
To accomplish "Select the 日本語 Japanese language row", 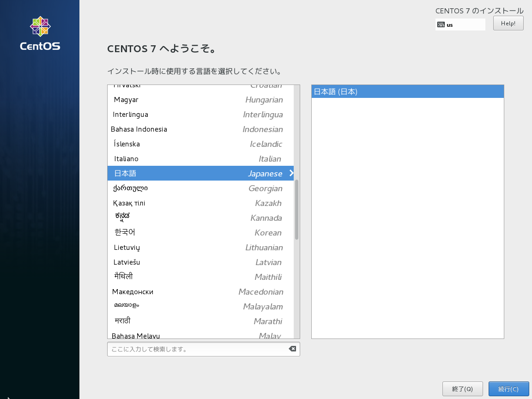I will (200, 173).
